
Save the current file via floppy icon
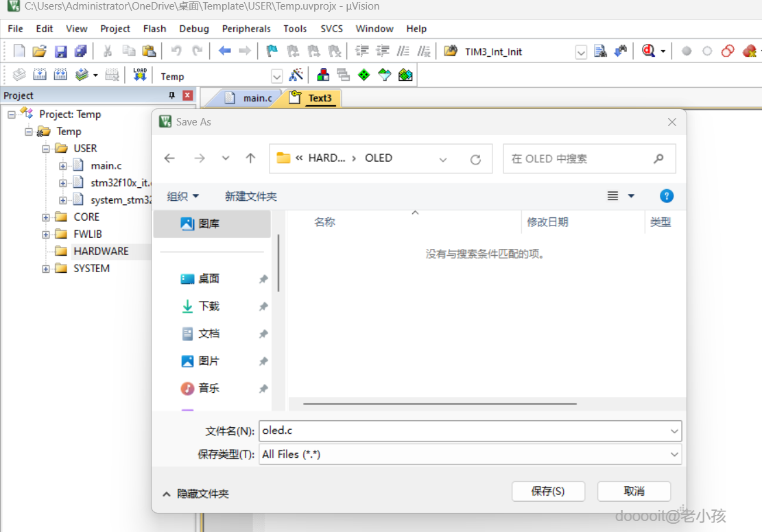[60, 51]
